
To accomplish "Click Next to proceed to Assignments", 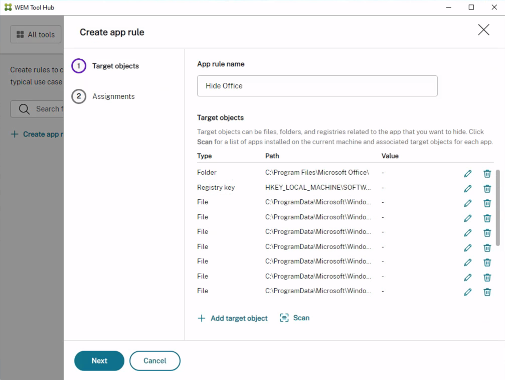I will (99, 361).
